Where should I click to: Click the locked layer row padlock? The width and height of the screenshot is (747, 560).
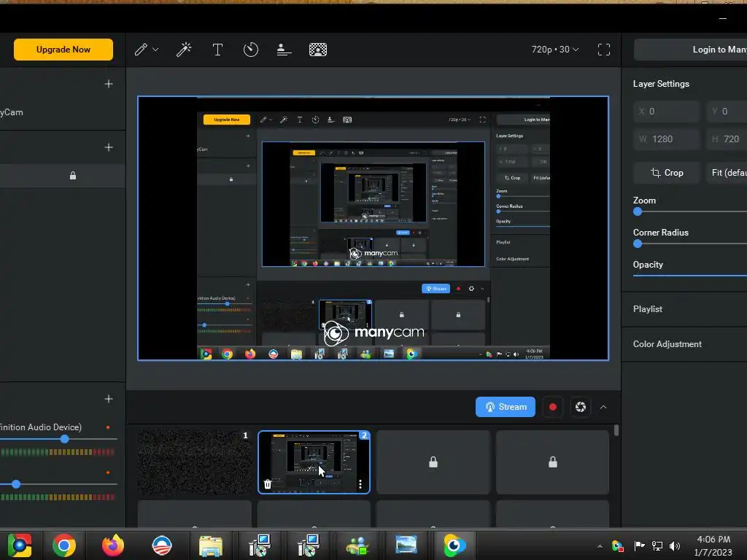click(73, 176)
